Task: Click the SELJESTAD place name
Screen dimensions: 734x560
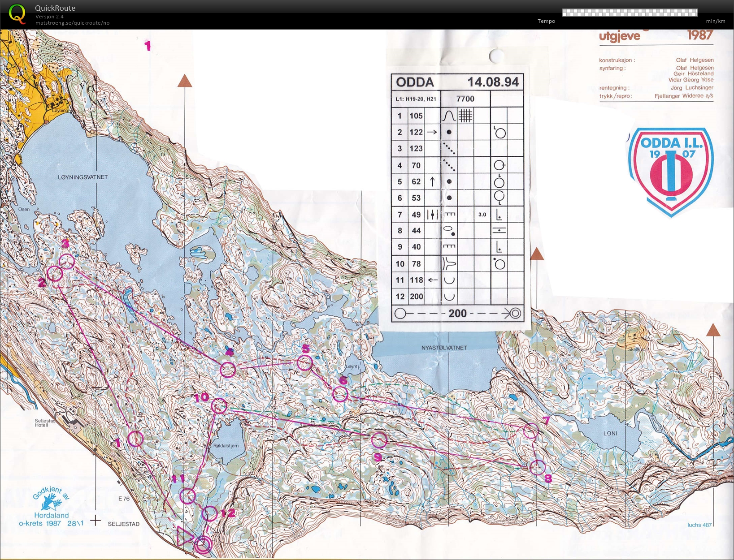Action: pyautogui.click(x=123, y=524)
